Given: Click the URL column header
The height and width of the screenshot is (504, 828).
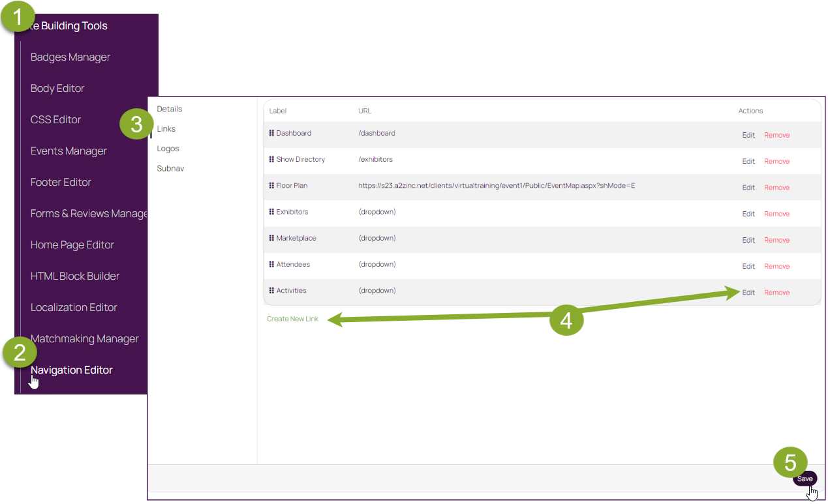Looking at the screenshot, I should (365, 111).
